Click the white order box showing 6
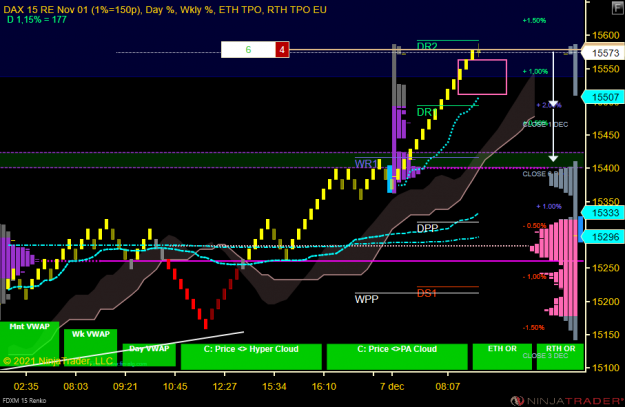625x407 pixels. click(x=248, y=49)
